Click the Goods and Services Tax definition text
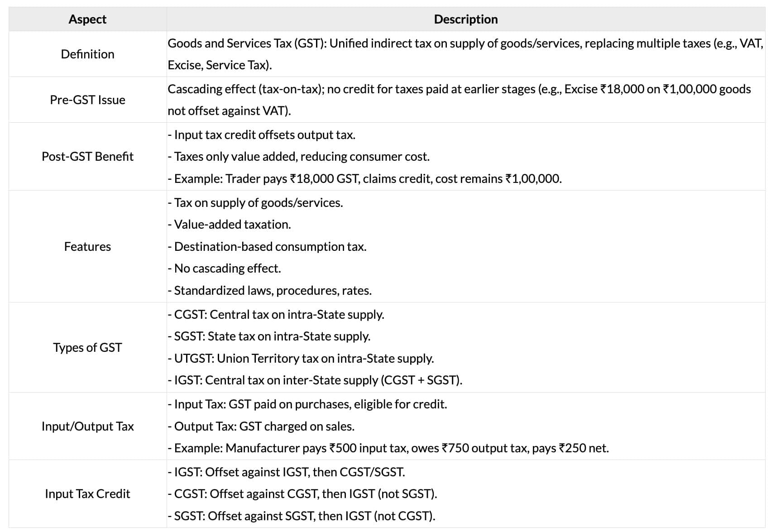The height and width of the screenshot is (532, 771). (465, 44)
